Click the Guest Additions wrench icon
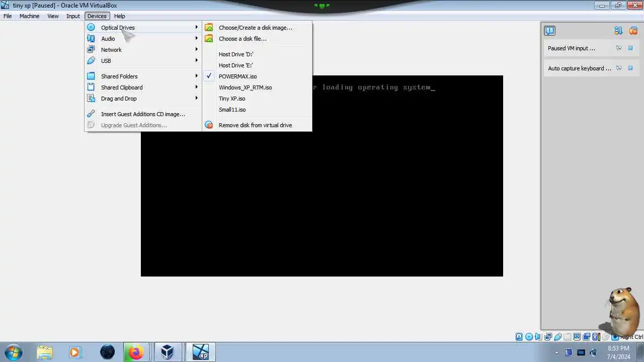 pyautogui.click(x=91, y=114)
